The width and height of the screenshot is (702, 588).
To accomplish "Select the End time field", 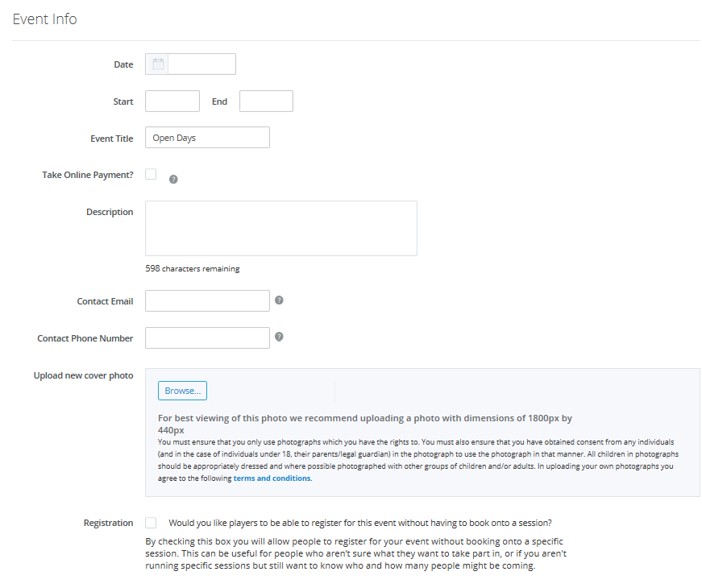I will click(267, 101).
